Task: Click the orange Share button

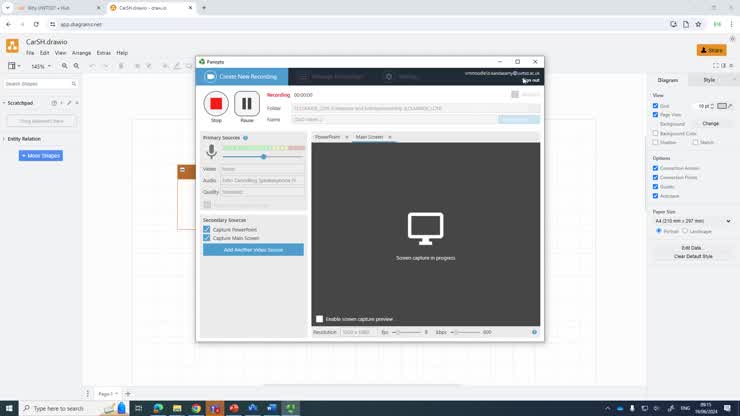Action: [x=712, y=50]
